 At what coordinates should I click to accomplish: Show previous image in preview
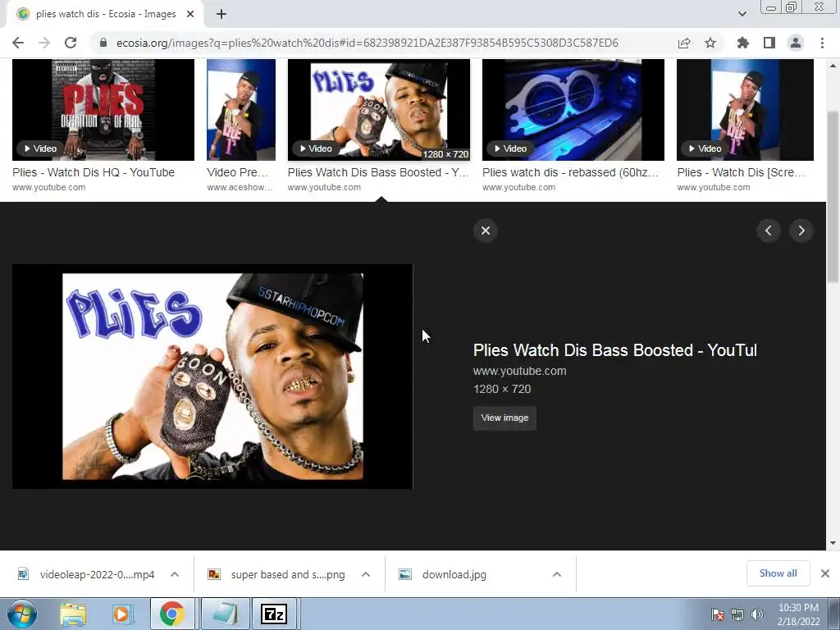(768, 231)
